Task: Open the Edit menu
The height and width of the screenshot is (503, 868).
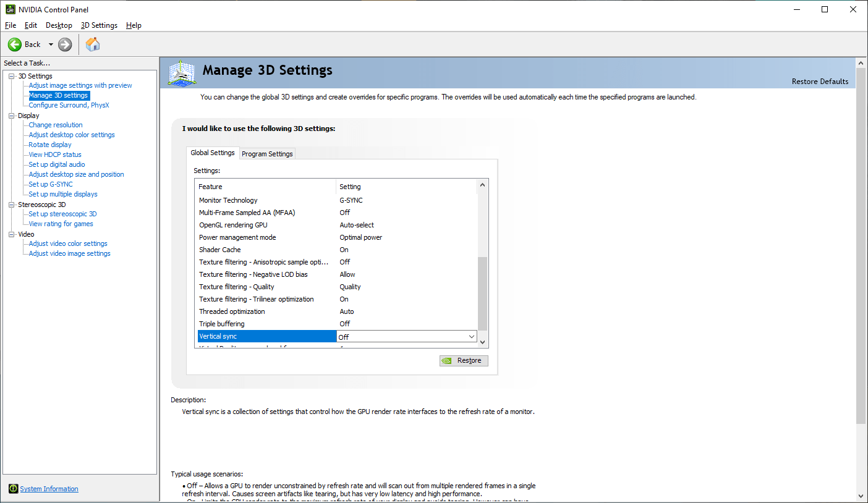Action: 31,25
